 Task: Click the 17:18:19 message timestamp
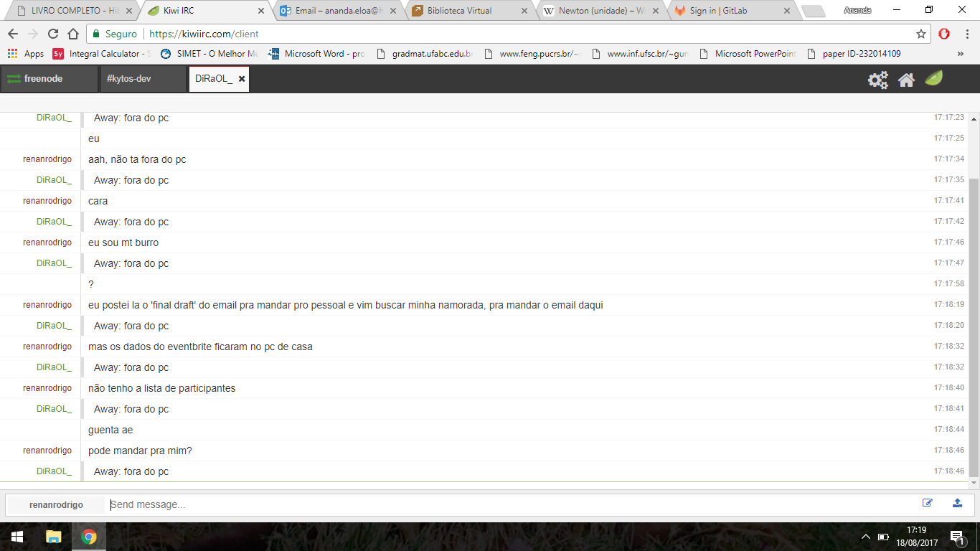click(949, 304)
